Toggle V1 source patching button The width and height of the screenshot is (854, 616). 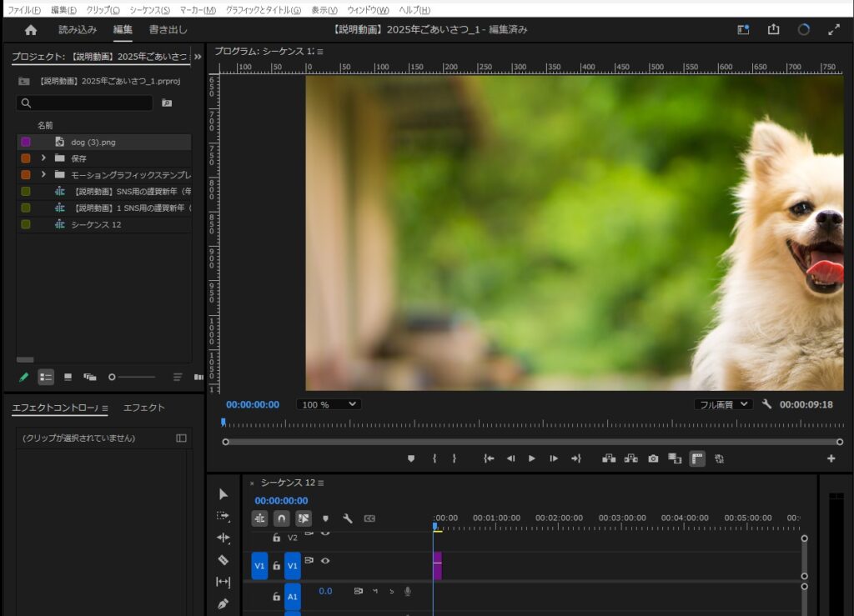(x=259, y=566)
